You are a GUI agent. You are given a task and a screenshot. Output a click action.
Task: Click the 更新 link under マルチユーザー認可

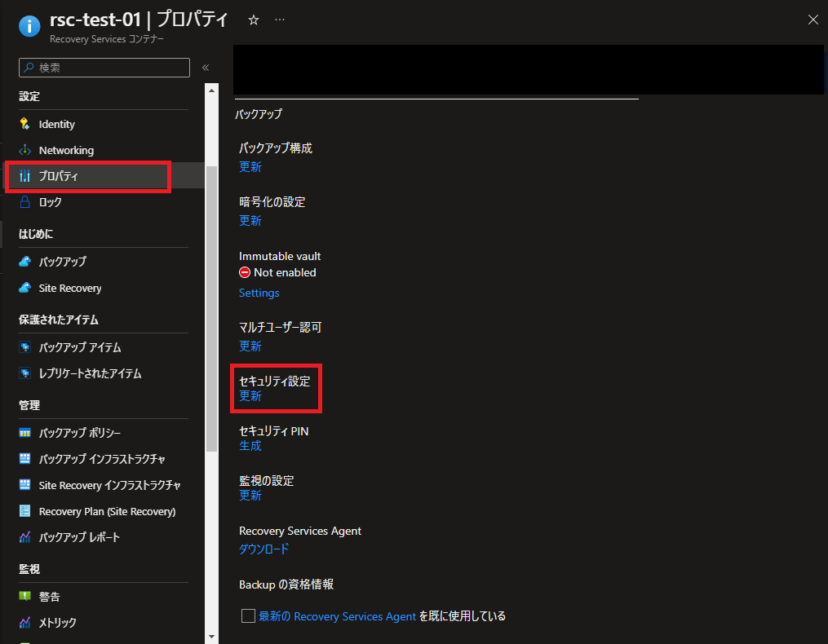(250, 346)
